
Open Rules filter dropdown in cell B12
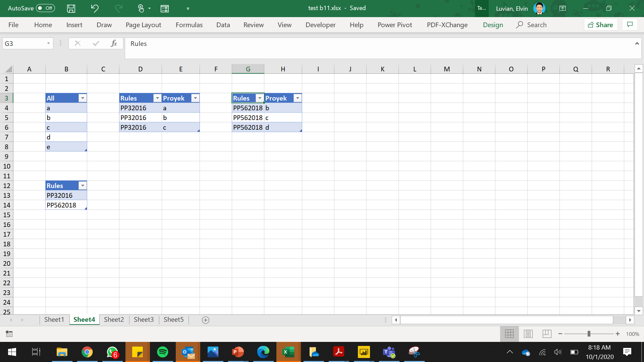click(x=83, y=186)
